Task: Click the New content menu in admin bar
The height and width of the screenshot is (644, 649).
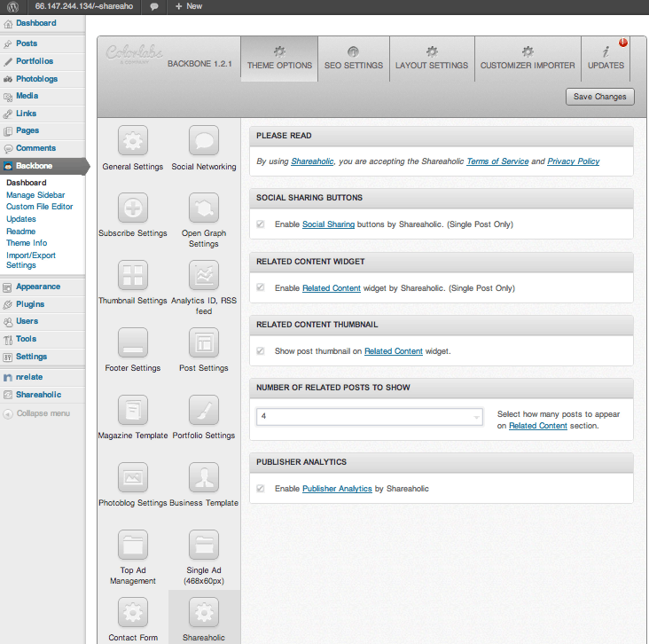Action: 189,6
